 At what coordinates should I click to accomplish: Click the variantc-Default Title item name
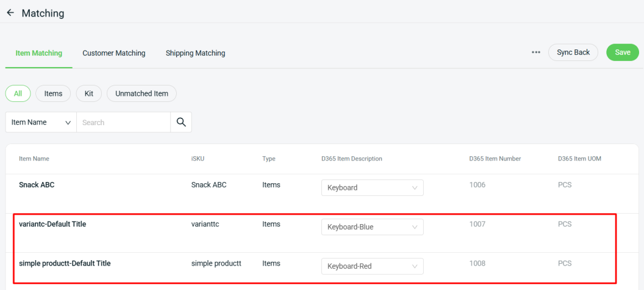(52, 224)
